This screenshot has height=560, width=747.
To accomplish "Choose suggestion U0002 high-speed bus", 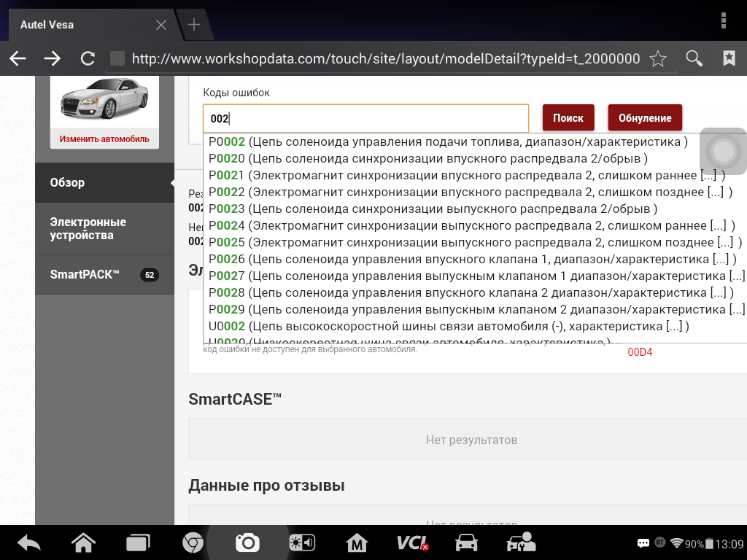I will (449, 326).
